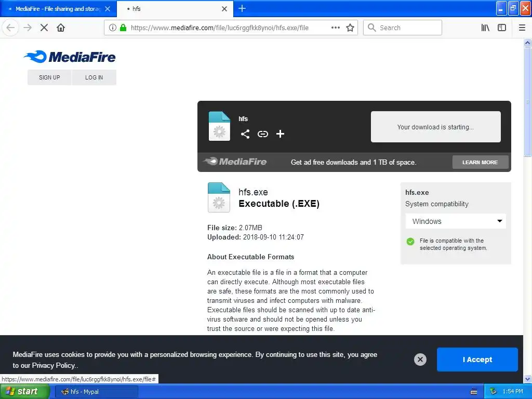Click the LOG IN button
The height and width of the screenshot is (399, 532).
pyautogui.click(x=94, y=77)
